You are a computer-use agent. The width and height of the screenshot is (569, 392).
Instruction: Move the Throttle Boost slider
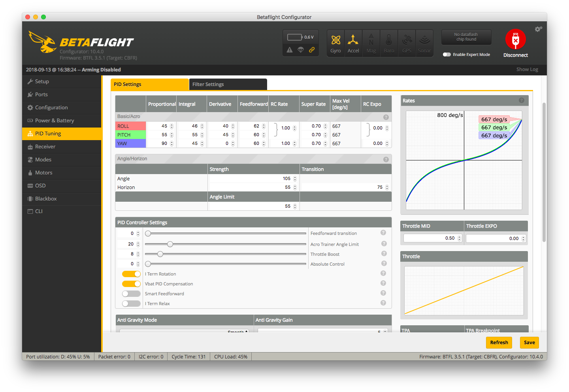pos(160,254)
